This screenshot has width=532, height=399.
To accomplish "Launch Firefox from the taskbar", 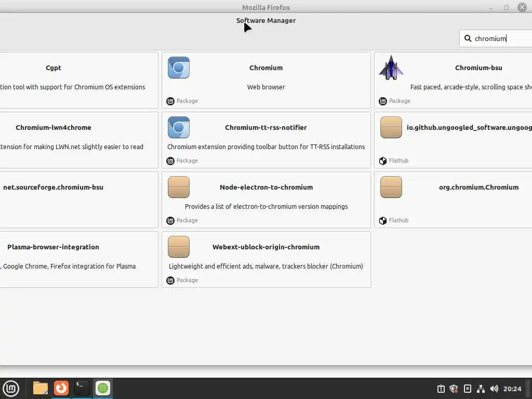I will point(61,388).
